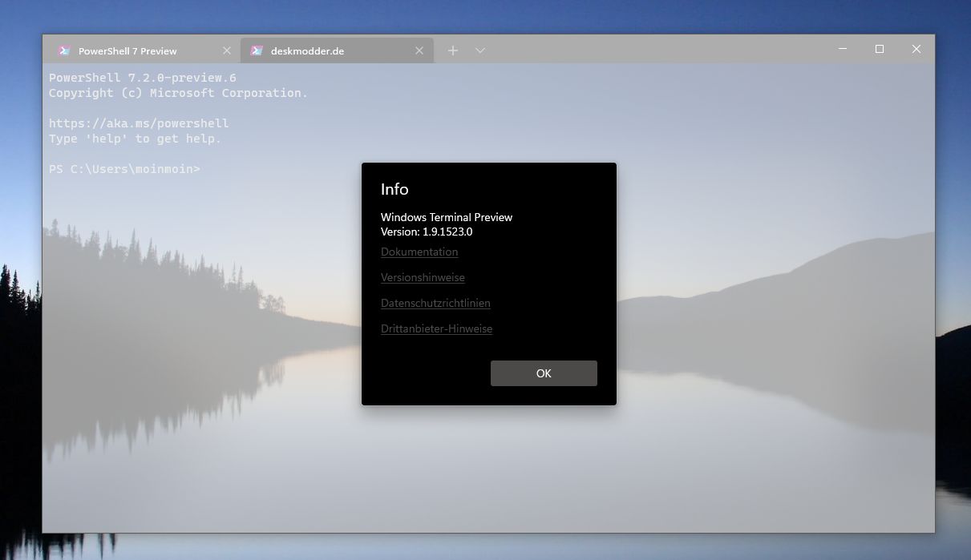The height and width of the screenshot is (560, 971).
Task: Click the PowerShell icon on deskmodder.de tab
Action: tap(257, 50)
